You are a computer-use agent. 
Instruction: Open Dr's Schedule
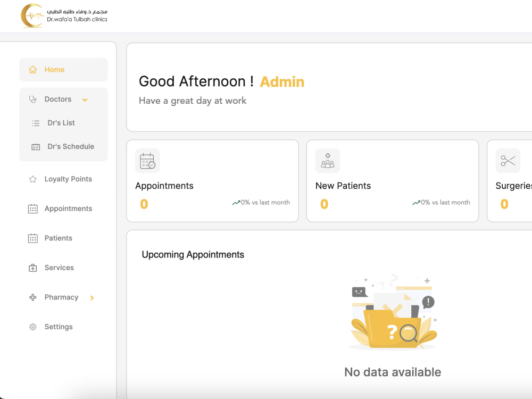pyautogui.click(x=71, y=147)
